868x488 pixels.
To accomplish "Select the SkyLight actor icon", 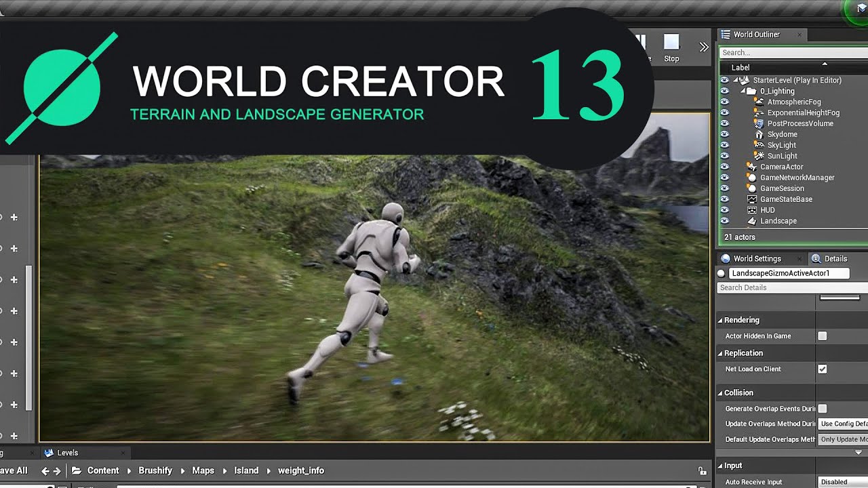I will tap(759, 145).
